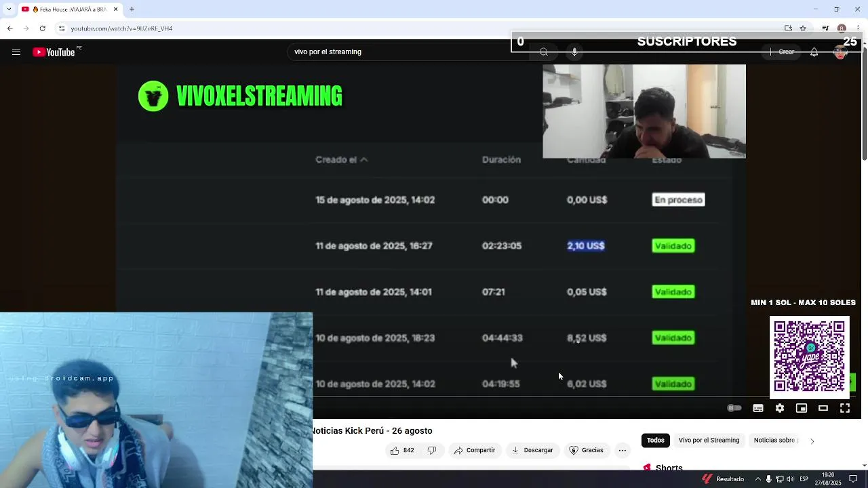Click the page scrollbar down arrow
This screenshot has width=868, height=488.
(x=864, y=466)
